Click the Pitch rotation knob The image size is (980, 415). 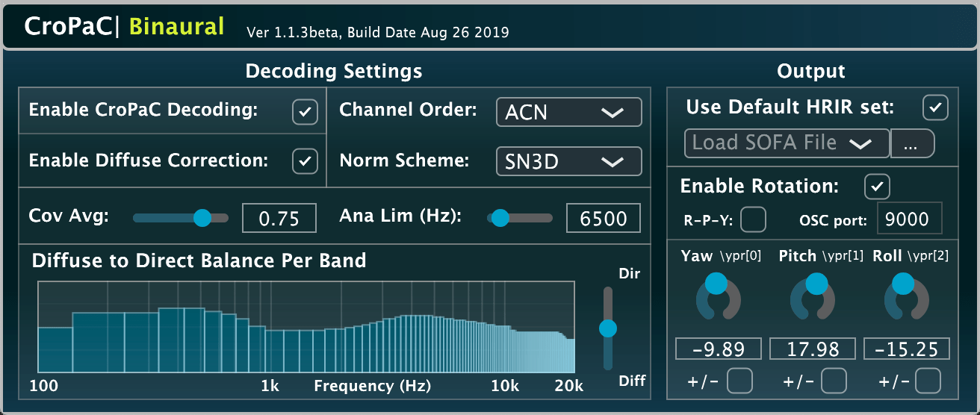point(813,296)
